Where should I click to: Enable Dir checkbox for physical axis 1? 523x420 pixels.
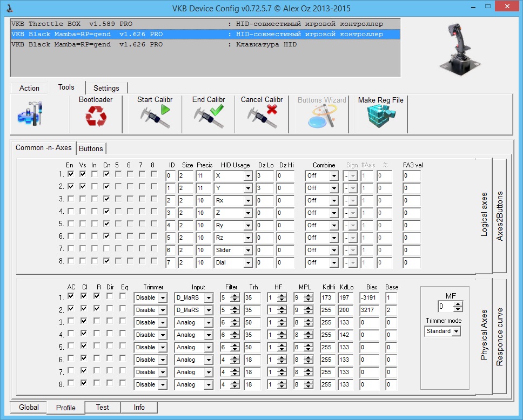point(110,296)
